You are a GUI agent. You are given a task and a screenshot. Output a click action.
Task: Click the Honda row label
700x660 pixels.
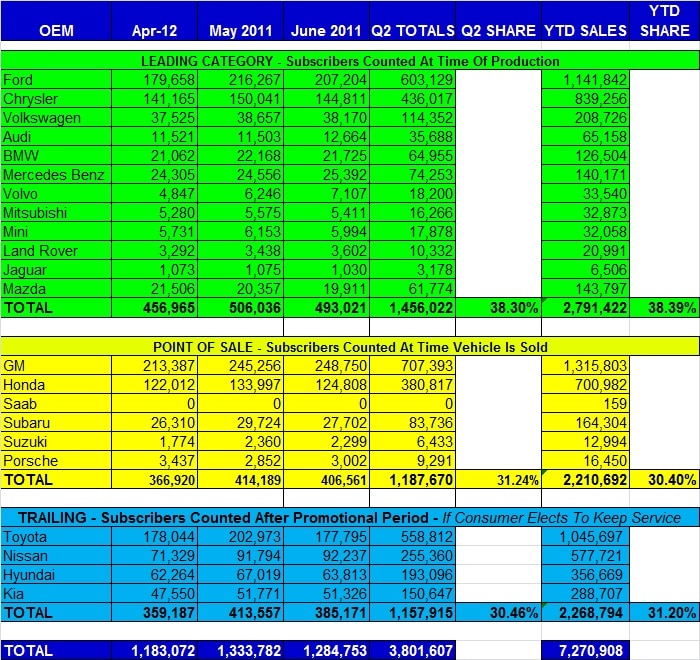tap(24, 384)
